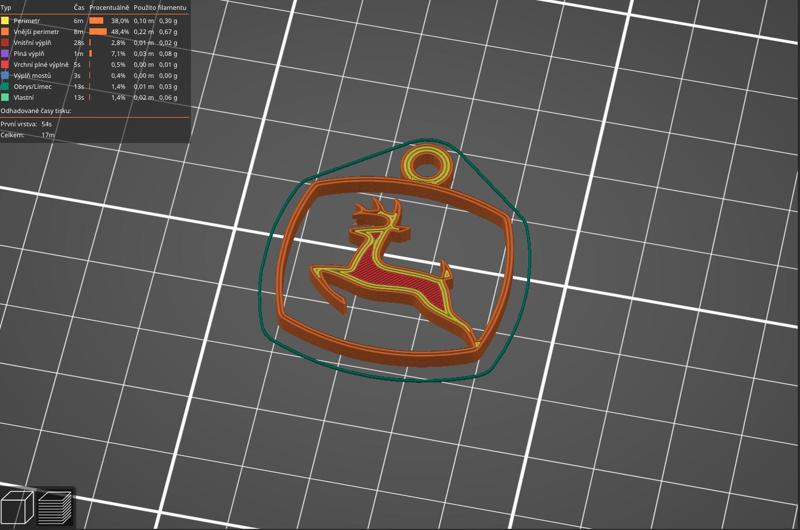Click the 0,67 g filament value

[x=168, y=32]
